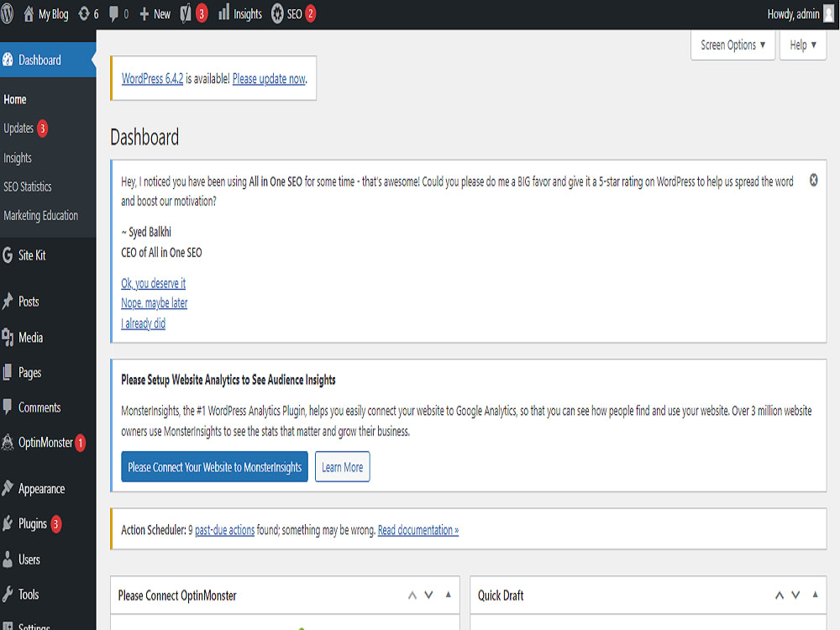Collapse Please Connect OptinMonster panel
840x630 pixels.
click(449, 595)
